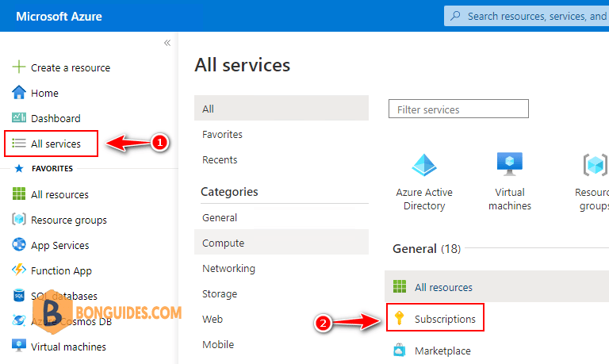Open Dashboard from the sidebar
Image resolution: width=609 pixels, height=364 pixels.
click(x=56, y=118)
